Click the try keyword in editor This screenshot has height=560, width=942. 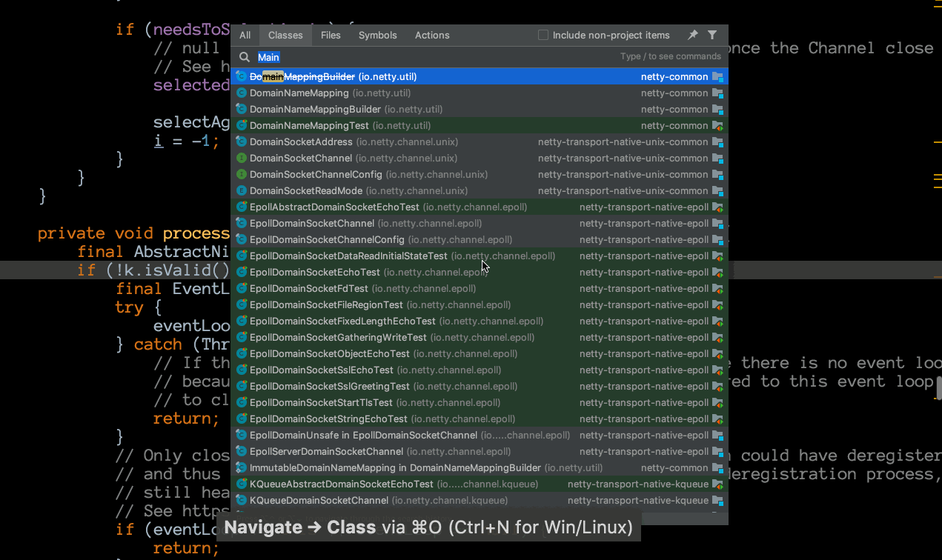point(129,307)
